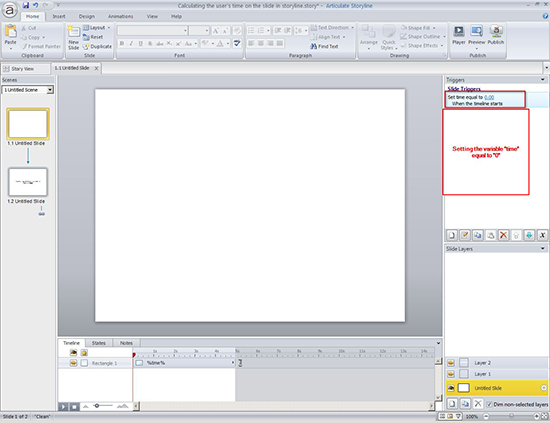Click the edit trigger pencil icon

pos(464,235)
